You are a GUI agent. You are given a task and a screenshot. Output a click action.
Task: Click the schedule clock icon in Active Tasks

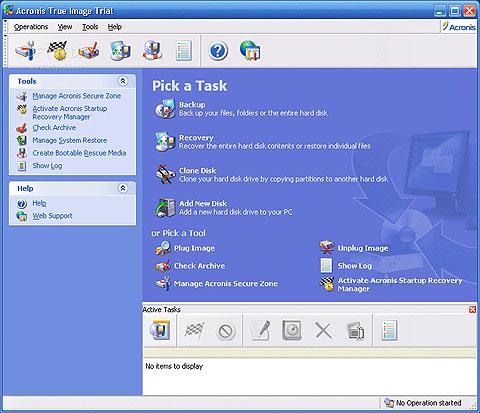292,330
